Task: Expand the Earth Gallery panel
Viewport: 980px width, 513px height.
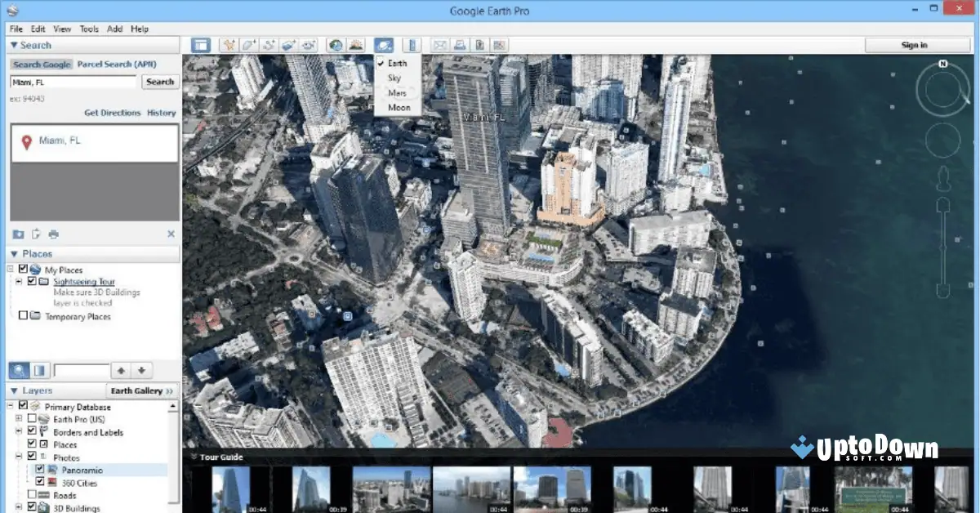Action: (x=141, y=390)
